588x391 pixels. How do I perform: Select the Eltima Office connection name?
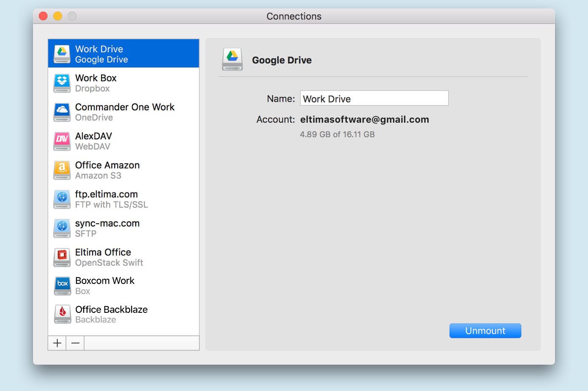coord(103,252)
